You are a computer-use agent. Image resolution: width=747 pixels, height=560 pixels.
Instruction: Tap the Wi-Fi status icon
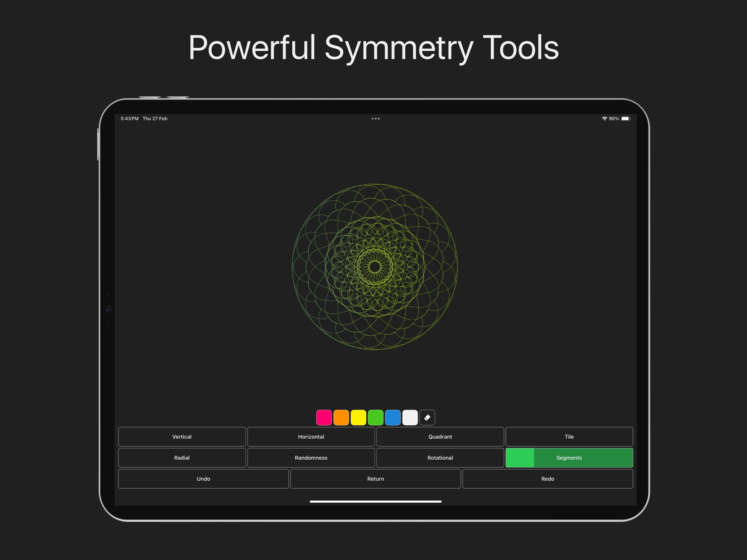point(605,119)
